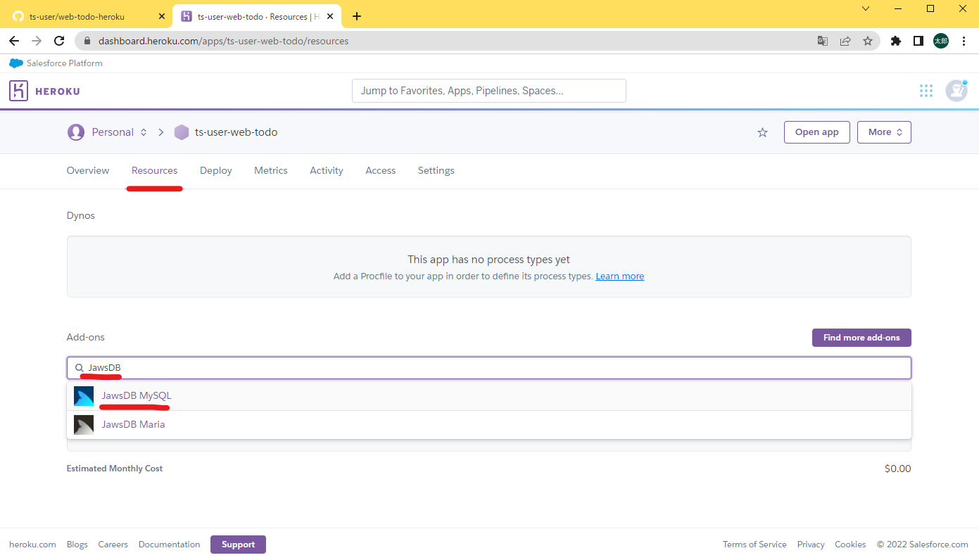979x560 pixels.
Task: Click the Personal account avatar icon
Action: pyautogui.click(x=76, y=132)
